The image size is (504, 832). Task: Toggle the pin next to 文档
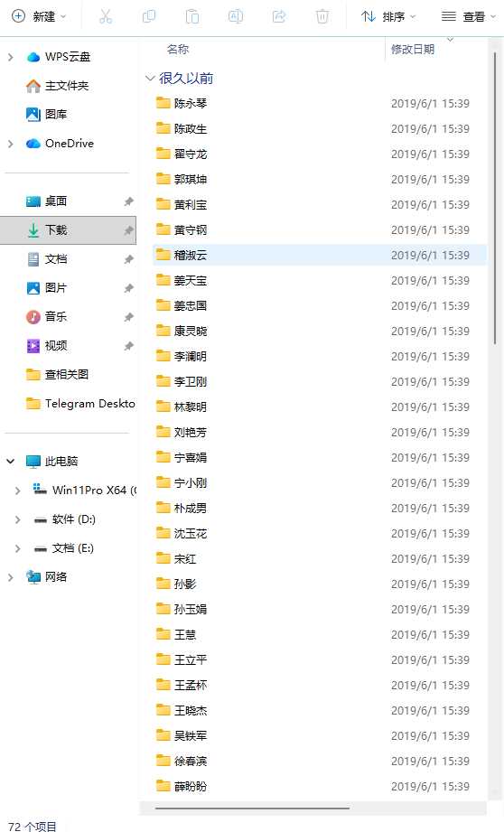click(128, 259)
